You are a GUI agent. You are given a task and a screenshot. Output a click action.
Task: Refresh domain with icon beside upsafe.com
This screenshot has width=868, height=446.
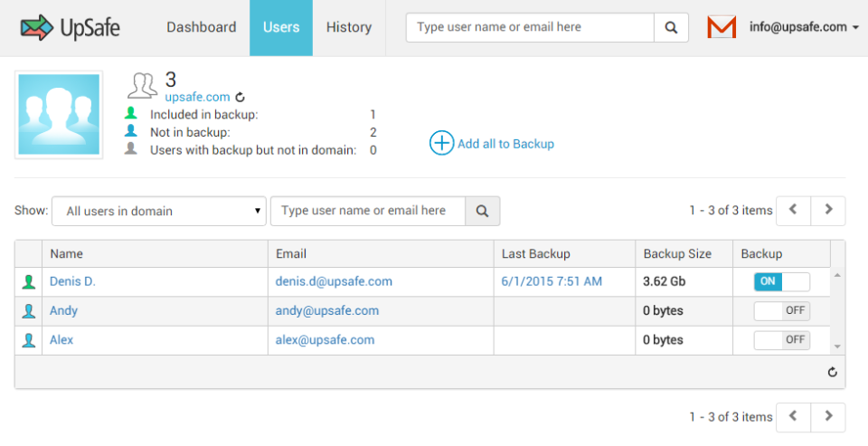click(x=240, y=98)
